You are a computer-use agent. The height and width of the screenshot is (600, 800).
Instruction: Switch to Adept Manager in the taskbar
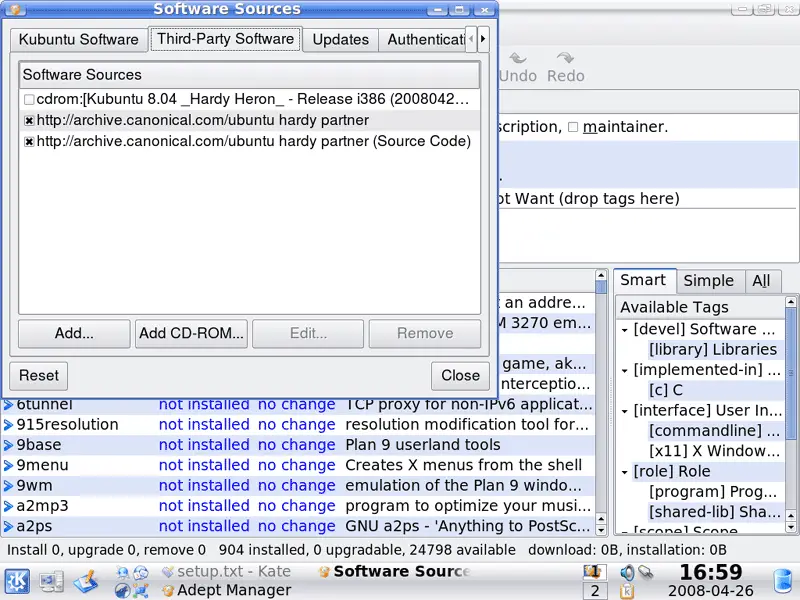(226, 590)
